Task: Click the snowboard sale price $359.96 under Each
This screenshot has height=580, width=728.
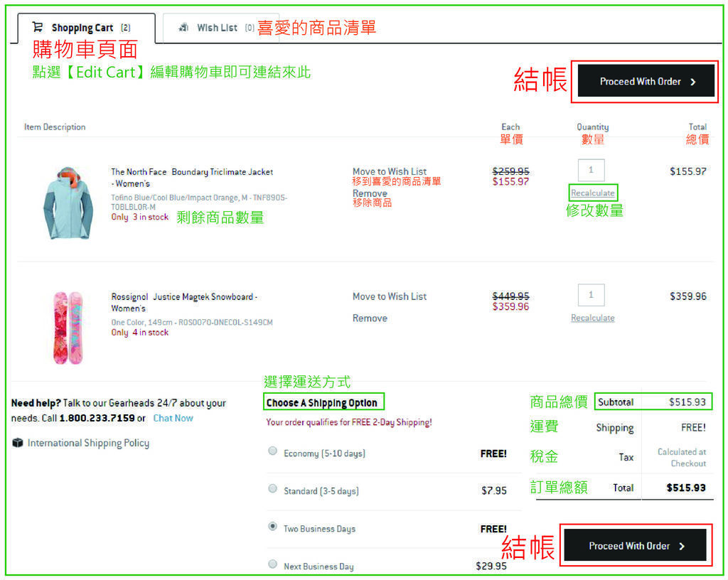Action: (510, 306)
